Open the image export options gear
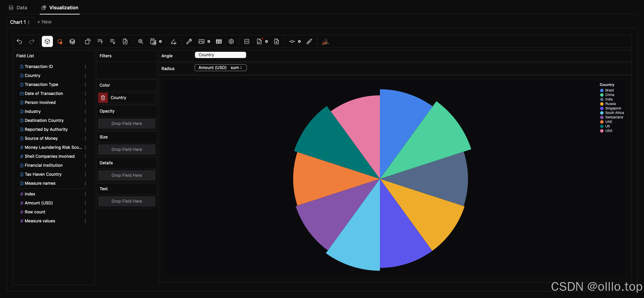Screen dimensions: 644x298 coord(209,41)
